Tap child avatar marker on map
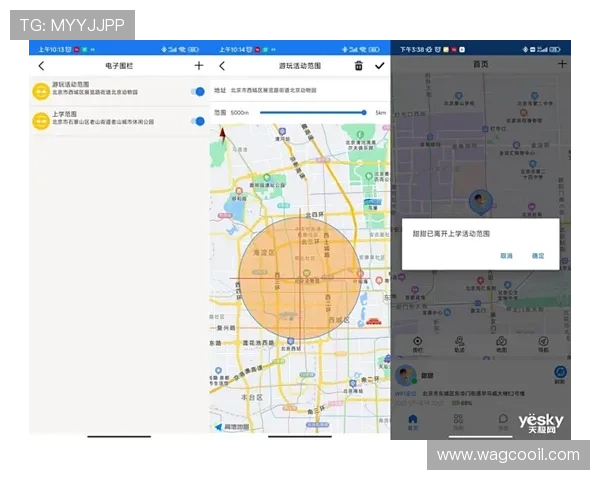 (481, 201)
